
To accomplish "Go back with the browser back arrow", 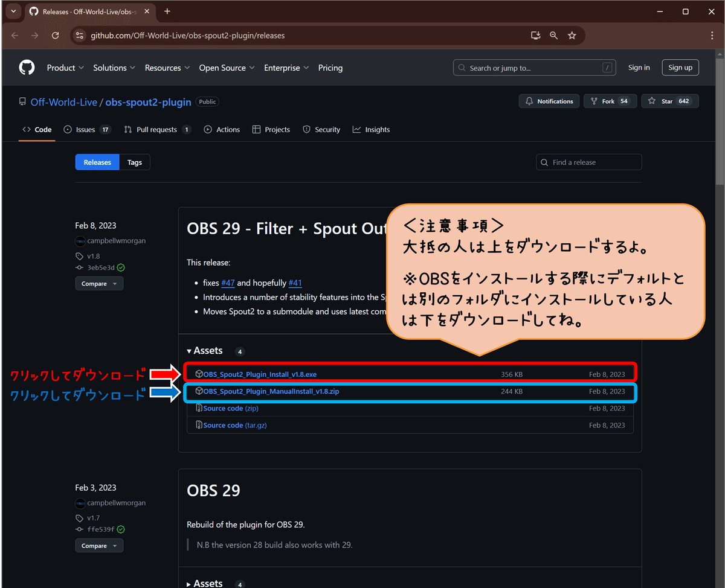I will tap(14, 36).
